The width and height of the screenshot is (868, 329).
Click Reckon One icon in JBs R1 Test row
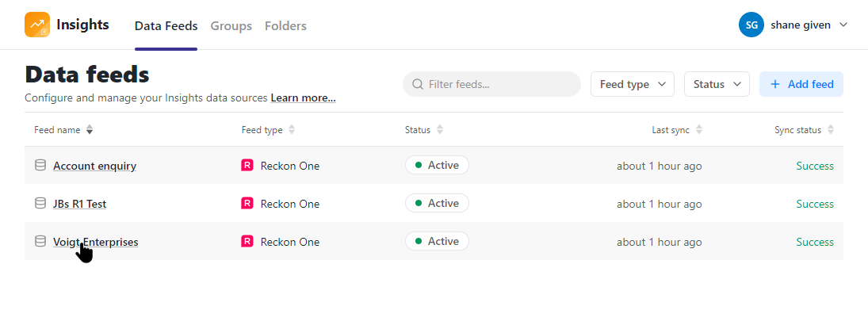point(247,203)
